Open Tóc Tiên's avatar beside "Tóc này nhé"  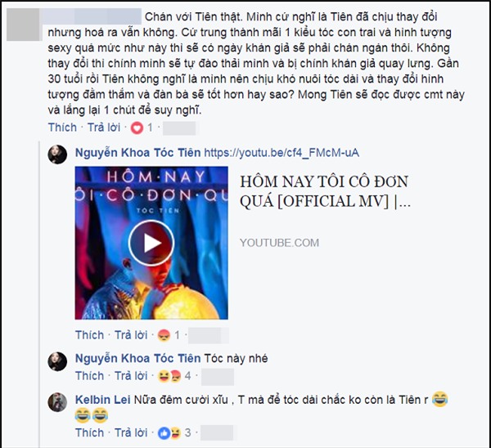(x=57, y=361)
